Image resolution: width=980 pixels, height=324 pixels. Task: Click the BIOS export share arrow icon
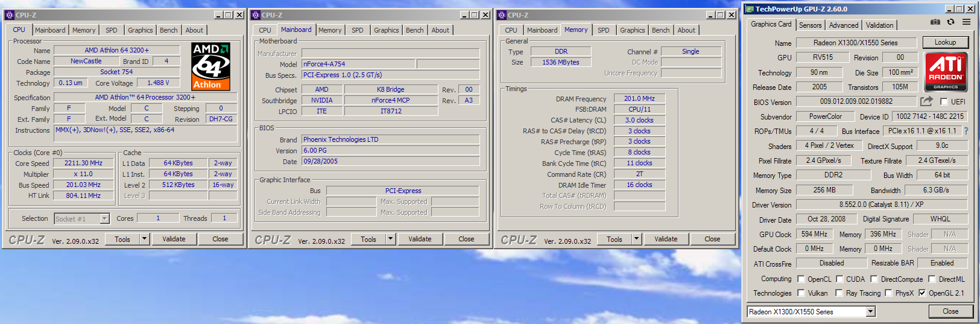[x=926, y=101]
